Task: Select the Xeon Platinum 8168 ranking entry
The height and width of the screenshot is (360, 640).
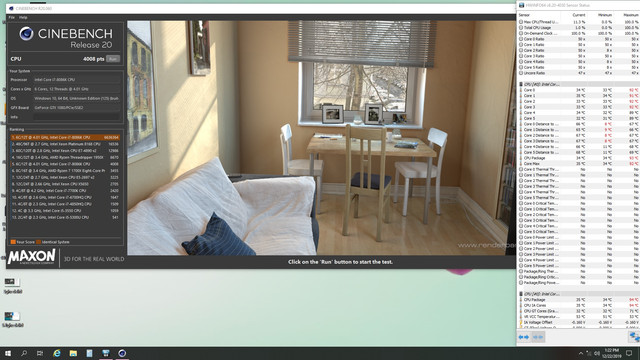Action: click(65, 144)
